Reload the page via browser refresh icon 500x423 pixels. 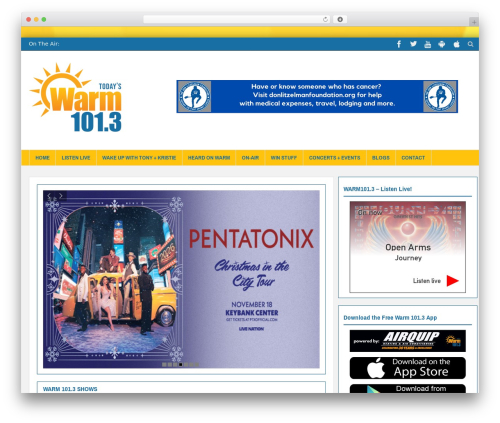[325, 19]
